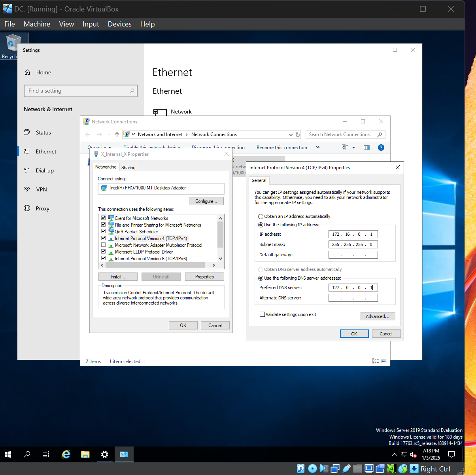Select Use the following DNS server addresses

pyautogui.click(x=261, y=278)
